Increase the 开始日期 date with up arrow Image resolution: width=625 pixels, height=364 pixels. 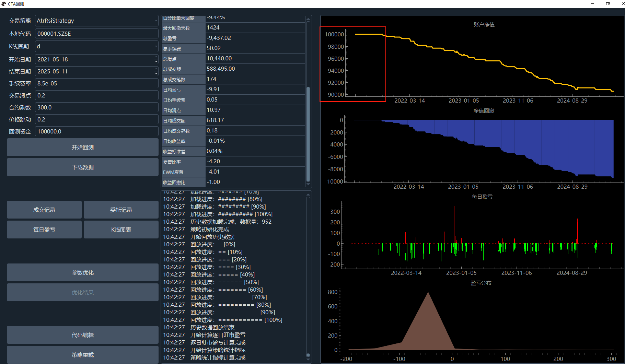[156, 57]
